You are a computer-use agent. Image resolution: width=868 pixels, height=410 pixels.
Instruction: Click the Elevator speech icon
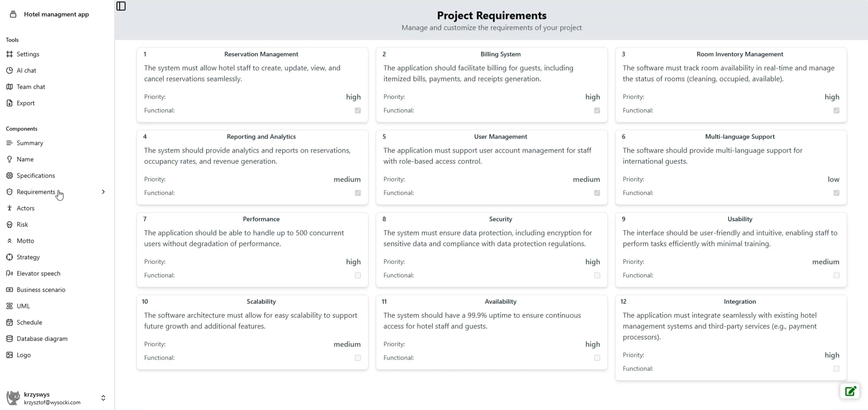[10, 274]
